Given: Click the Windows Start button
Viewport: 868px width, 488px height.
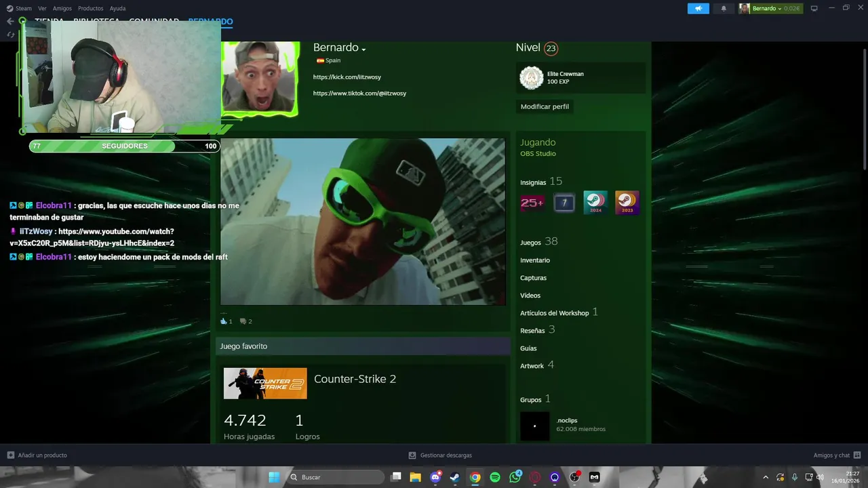Looking at the screenshot, I should click(x=274, y=477).
